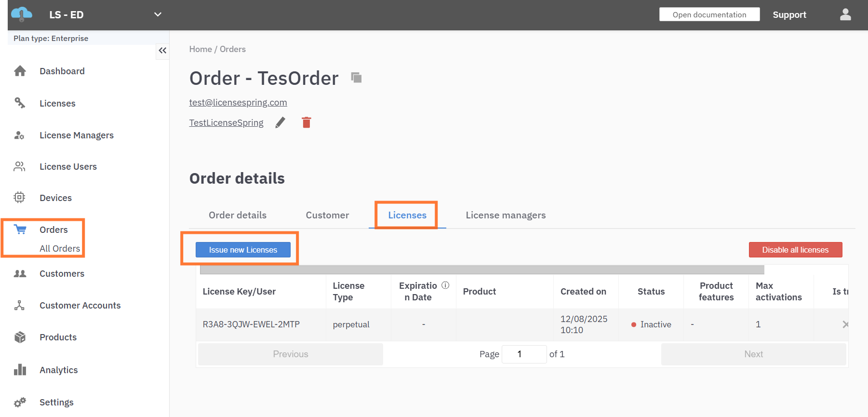
Task: Click the red trash delete icon
Action: [x=306, y=123]
